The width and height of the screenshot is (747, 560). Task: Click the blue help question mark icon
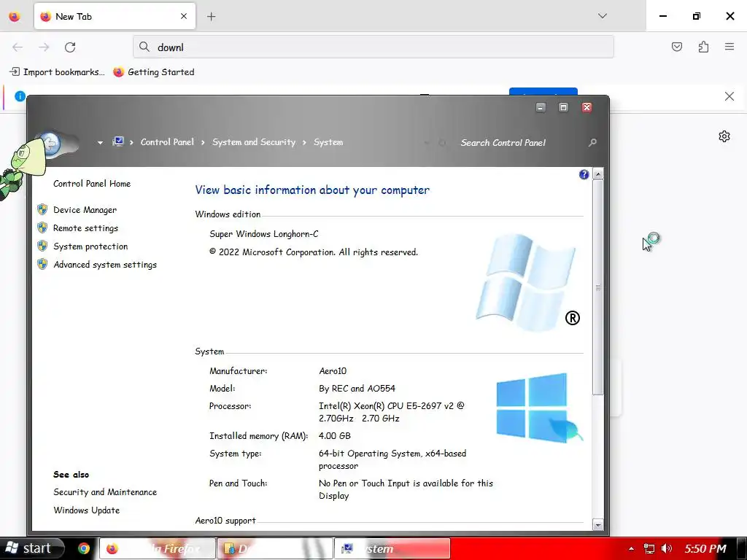point(584,175)
